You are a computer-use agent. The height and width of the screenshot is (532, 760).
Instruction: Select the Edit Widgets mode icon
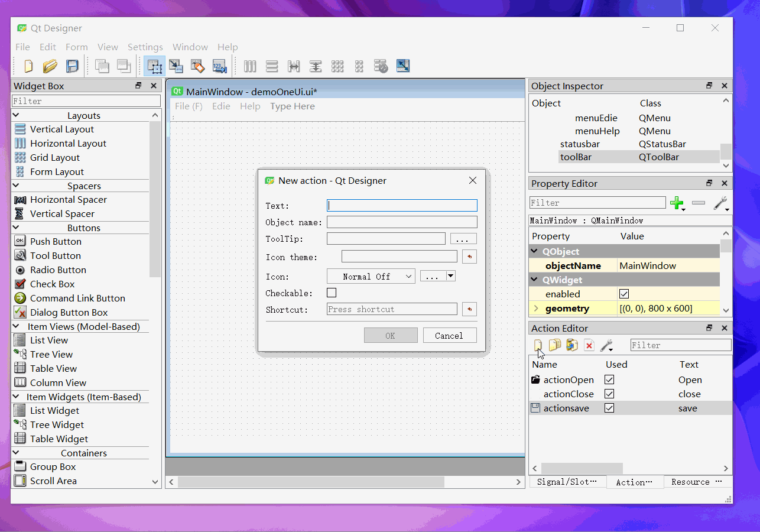[154, 66]
